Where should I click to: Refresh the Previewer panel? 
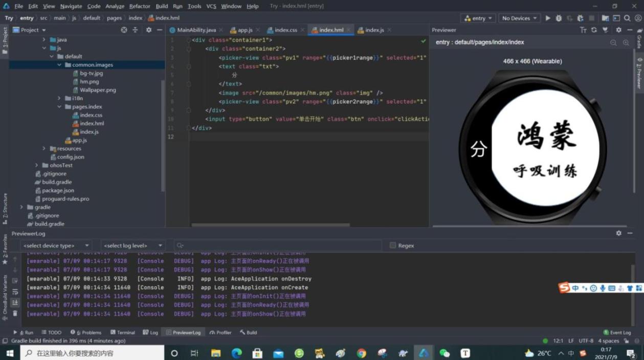(594, 30)
